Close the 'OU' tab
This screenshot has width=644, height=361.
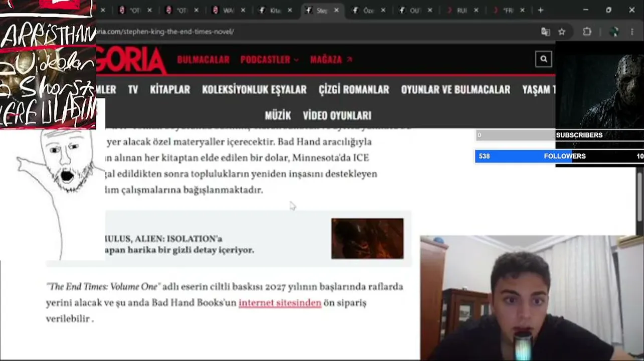pyautogui.click(x=429, y=10)
